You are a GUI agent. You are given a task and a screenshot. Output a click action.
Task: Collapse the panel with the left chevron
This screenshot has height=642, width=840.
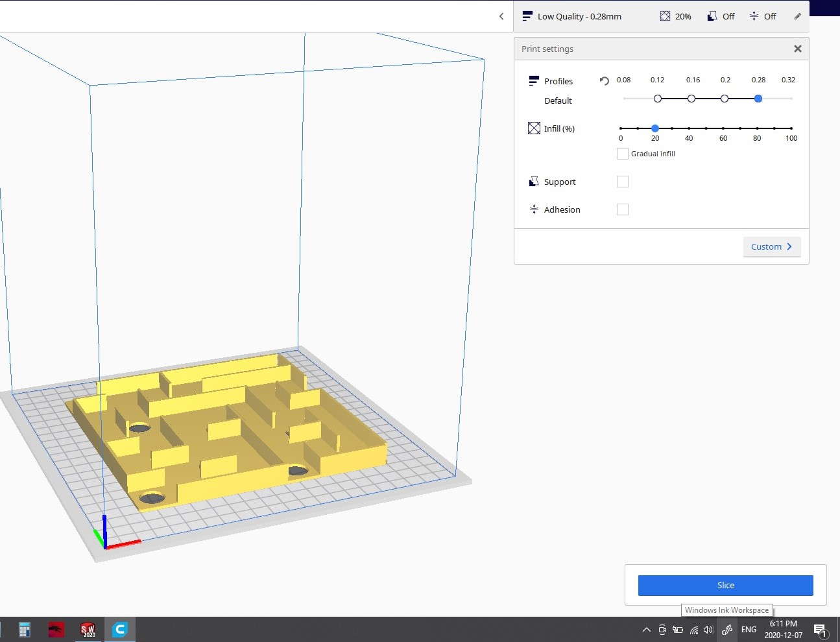tap(501, 16)
